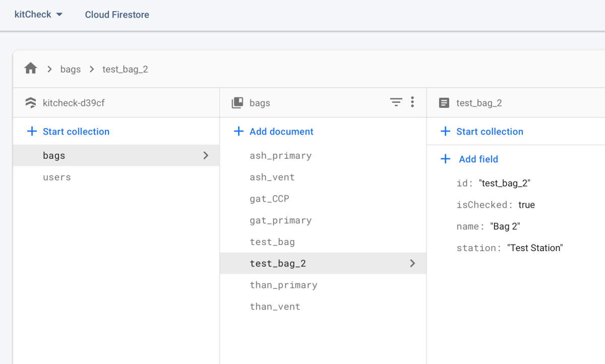Click the kitcheck-d39cf database icon

click(31, 103)
